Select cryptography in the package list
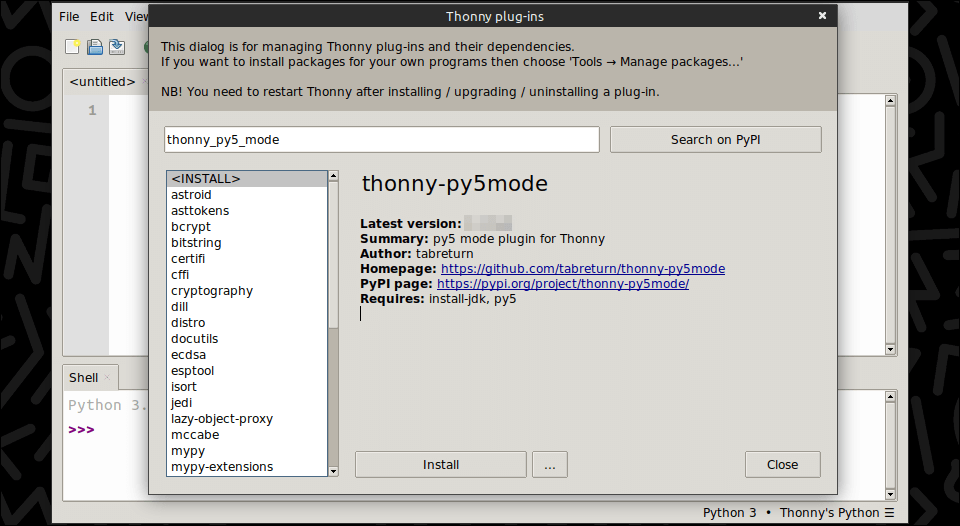960x526 pixels. 247,291
